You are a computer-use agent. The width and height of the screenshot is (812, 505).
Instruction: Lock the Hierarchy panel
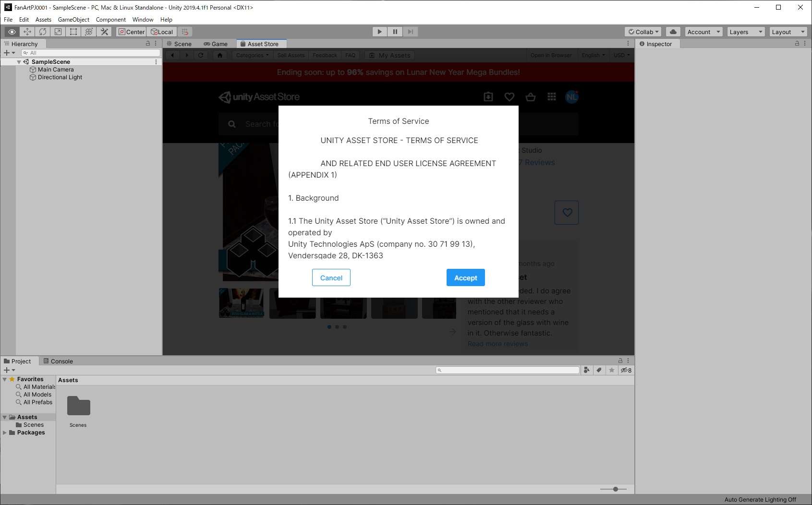[x=148, y=43]
